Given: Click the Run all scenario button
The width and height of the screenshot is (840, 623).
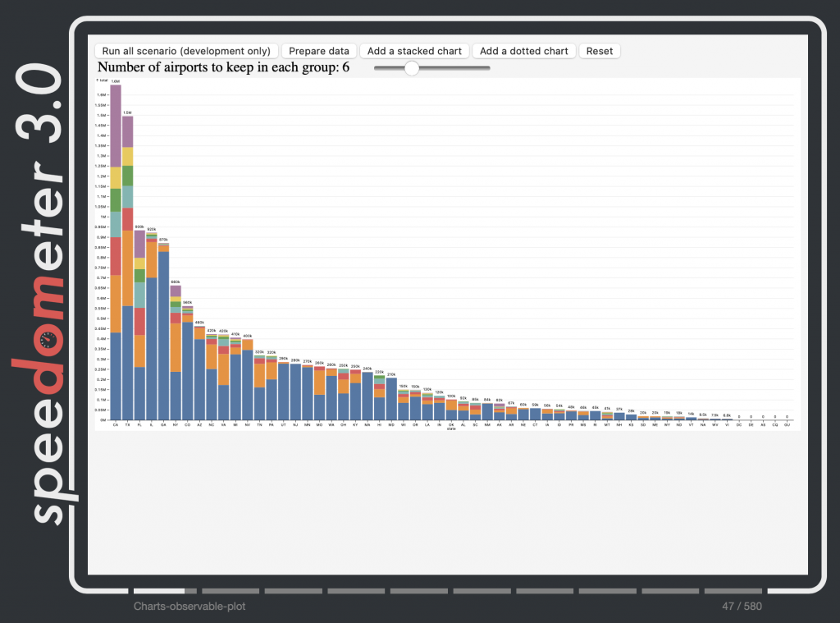Looking at the screenshot, I should point(186,51).
